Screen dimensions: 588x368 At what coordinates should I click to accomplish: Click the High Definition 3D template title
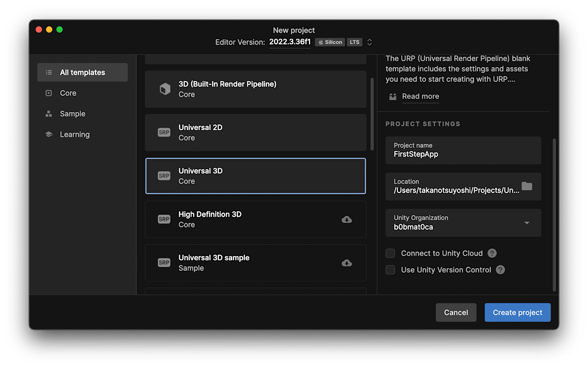pyautogui.click(x=210, y=214)
